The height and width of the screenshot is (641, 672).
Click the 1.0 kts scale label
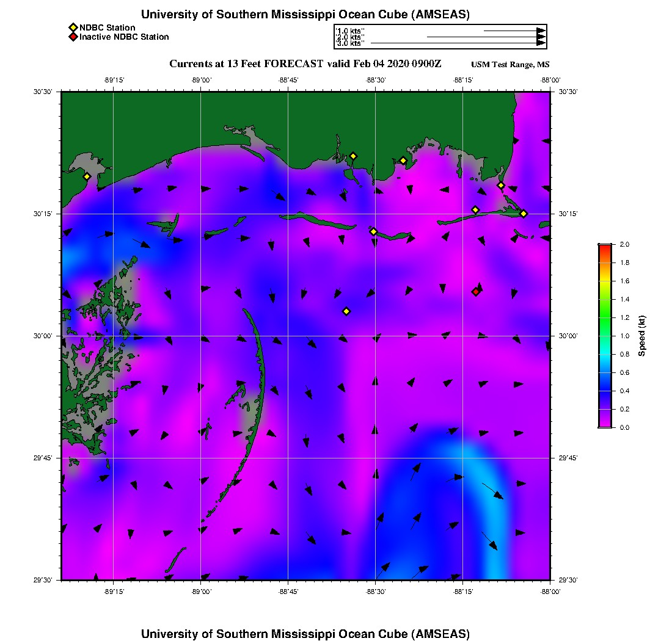point(350,31)
